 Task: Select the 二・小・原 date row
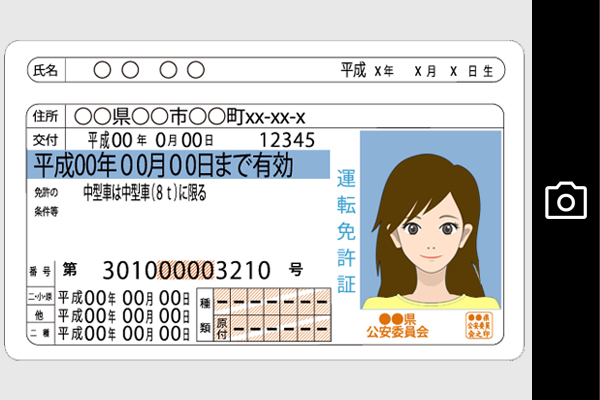coord(124,297)
